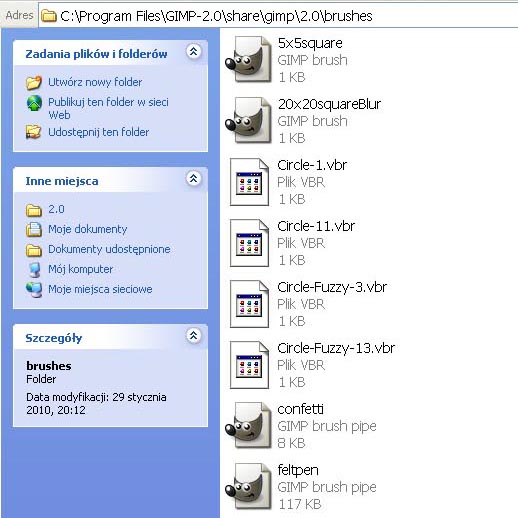The height and width of the screenshot is (518, 518).
Task: Click the new folder icon beside Utwórz nowy folder
Action: pyautogui.click(x=34, y=82)
